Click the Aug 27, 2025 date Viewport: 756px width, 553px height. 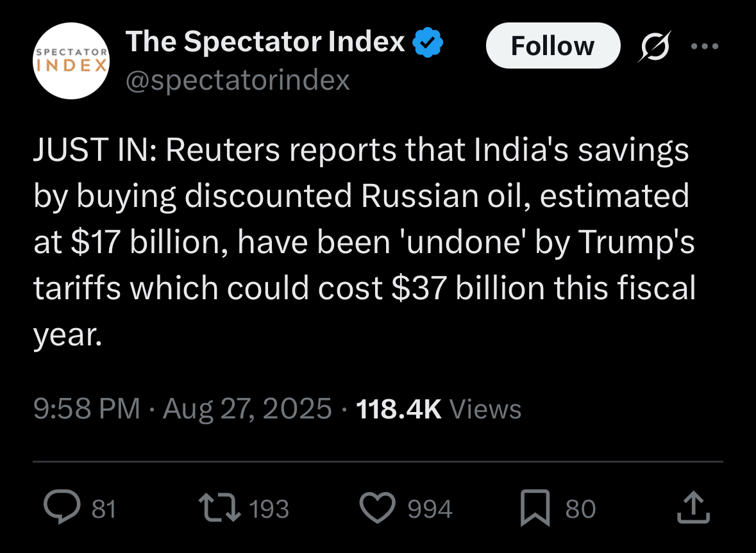coord(248,409)
